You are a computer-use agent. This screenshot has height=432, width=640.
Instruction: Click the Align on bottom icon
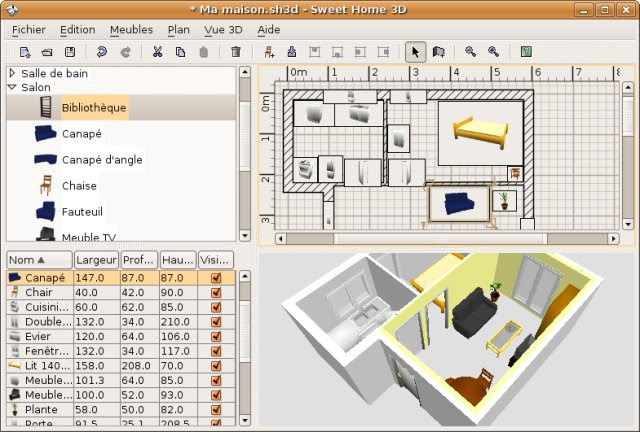point(337,52)
